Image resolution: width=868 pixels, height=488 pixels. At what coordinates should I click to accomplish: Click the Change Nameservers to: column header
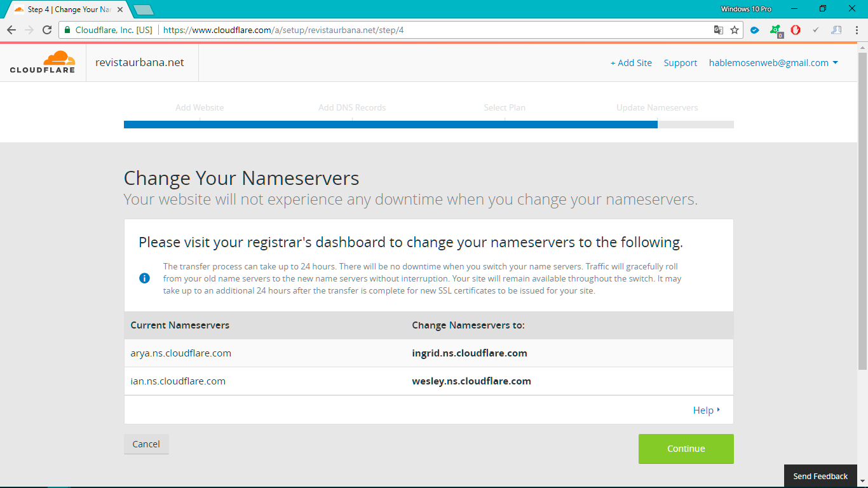click(468, 325)
